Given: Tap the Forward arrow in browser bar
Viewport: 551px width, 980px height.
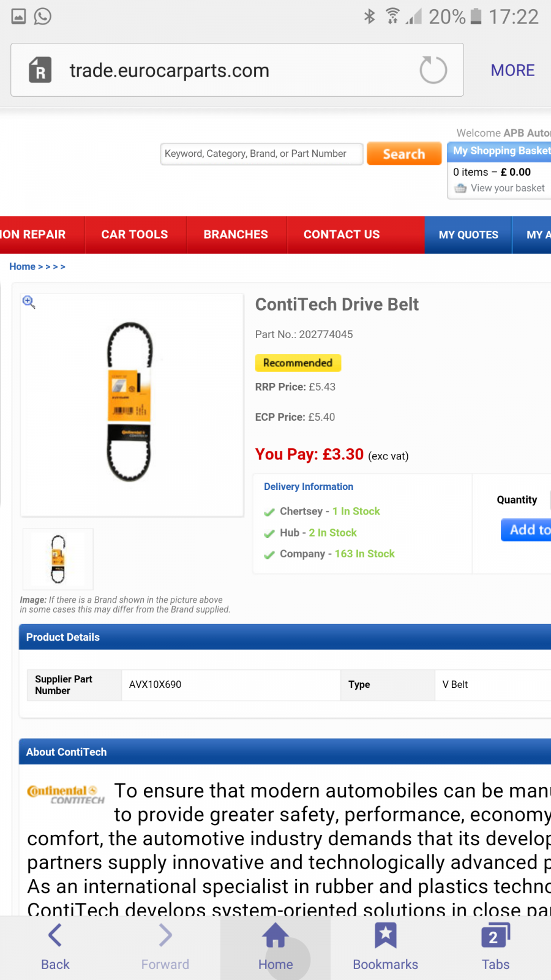Looking at the screenshot, I should point(165,947).
